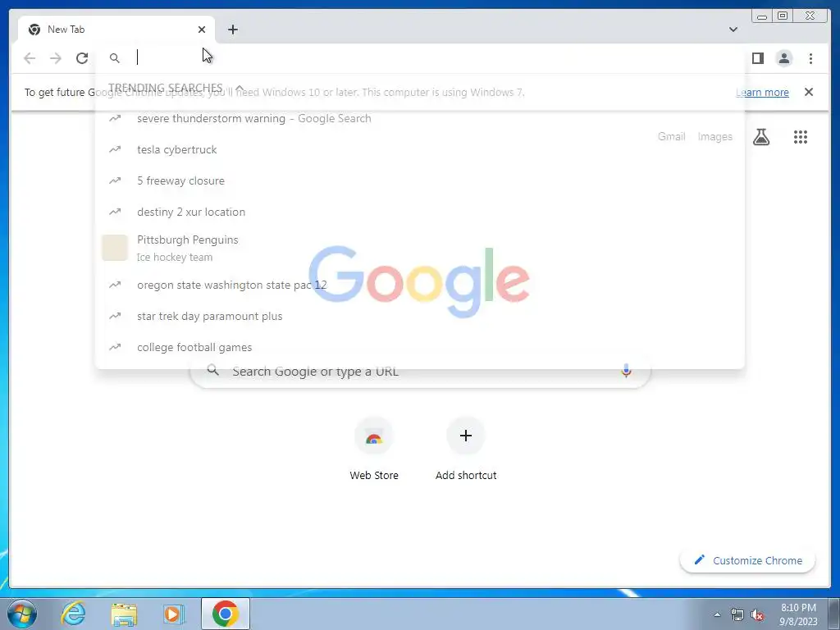Click the omnibox search magnifier icon

click(115, 58)
